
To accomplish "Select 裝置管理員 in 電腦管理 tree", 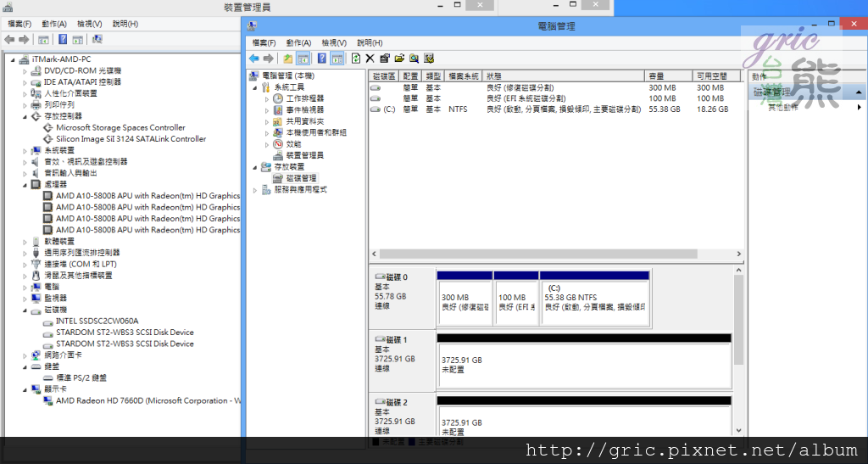I will [x=305, y=155].
